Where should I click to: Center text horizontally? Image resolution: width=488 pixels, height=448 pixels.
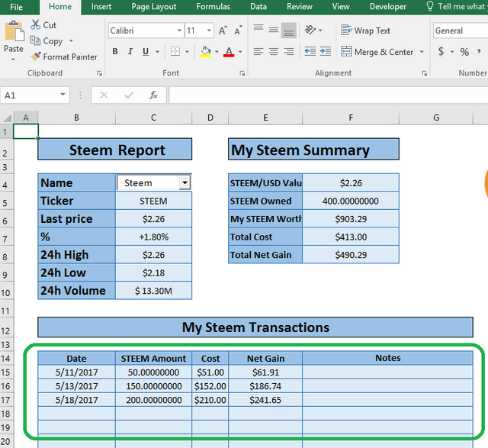coord(274,51)
